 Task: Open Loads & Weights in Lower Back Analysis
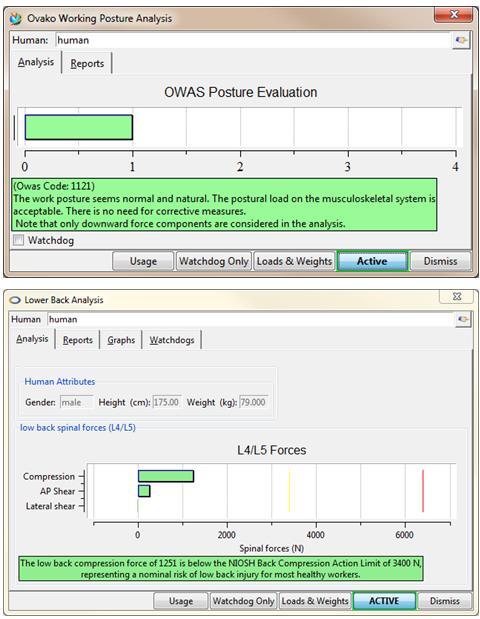pyautogui.click(x=315, y=601)
